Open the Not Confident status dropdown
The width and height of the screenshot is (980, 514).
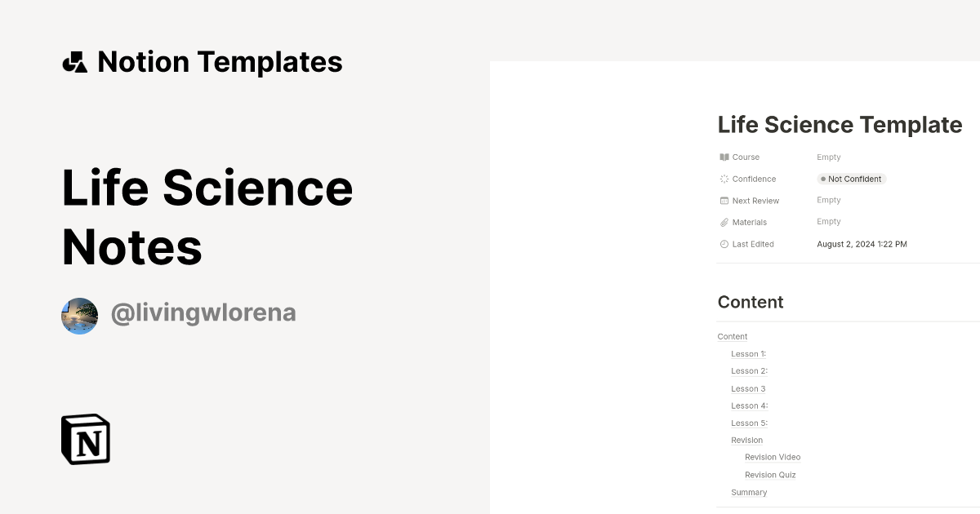[x=851, y=179]
